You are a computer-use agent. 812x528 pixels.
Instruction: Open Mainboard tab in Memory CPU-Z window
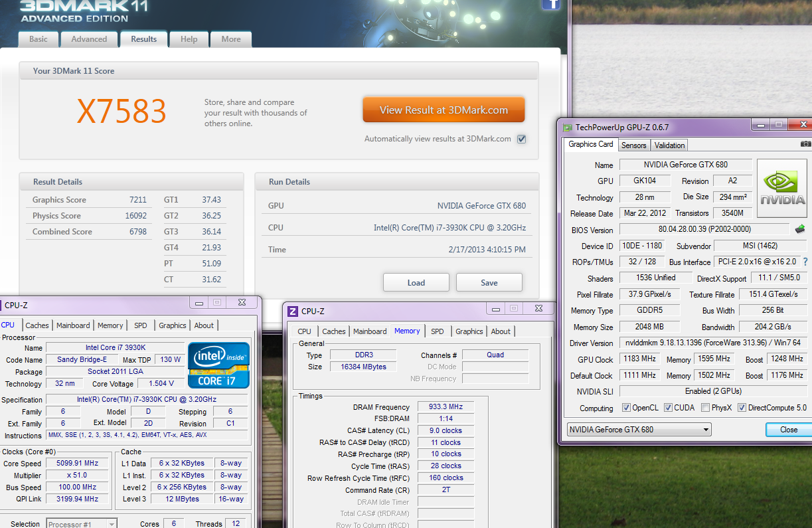370,331
